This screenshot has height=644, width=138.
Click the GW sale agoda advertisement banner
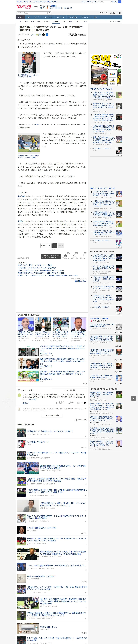(x=106, y=70)
